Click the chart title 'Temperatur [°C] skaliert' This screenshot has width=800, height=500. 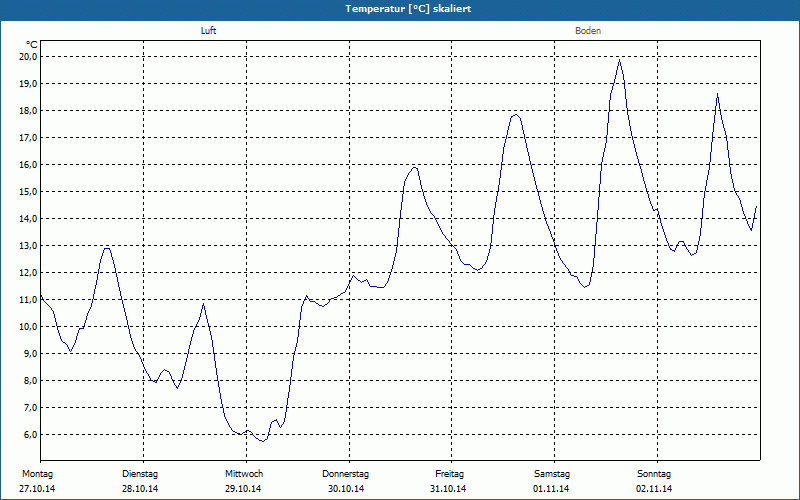(x=408, y=9)
